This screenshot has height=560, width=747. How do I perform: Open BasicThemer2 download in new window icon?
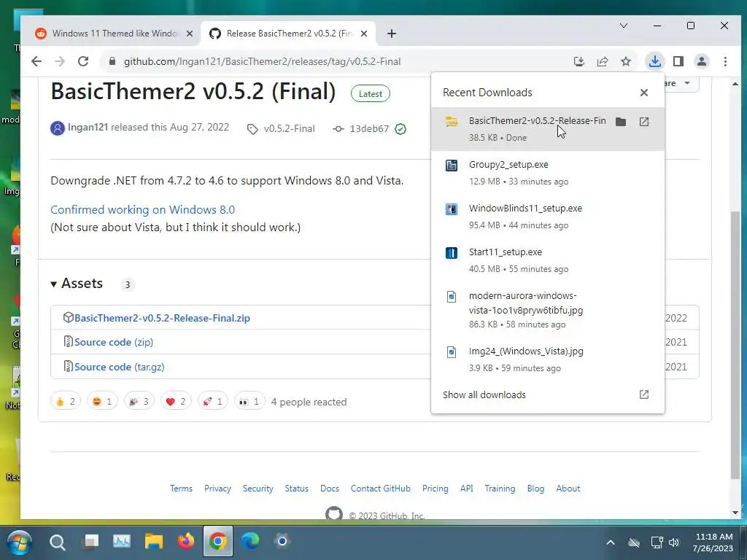point(644,122)
